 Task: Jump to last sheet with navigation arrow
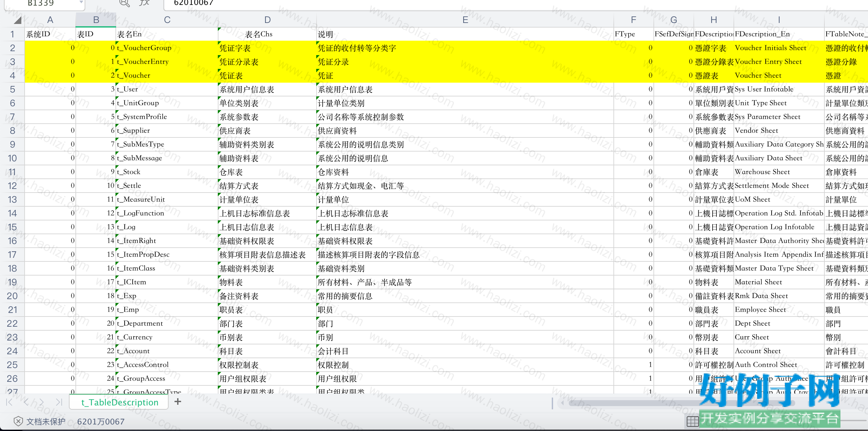tap(59, 402)
